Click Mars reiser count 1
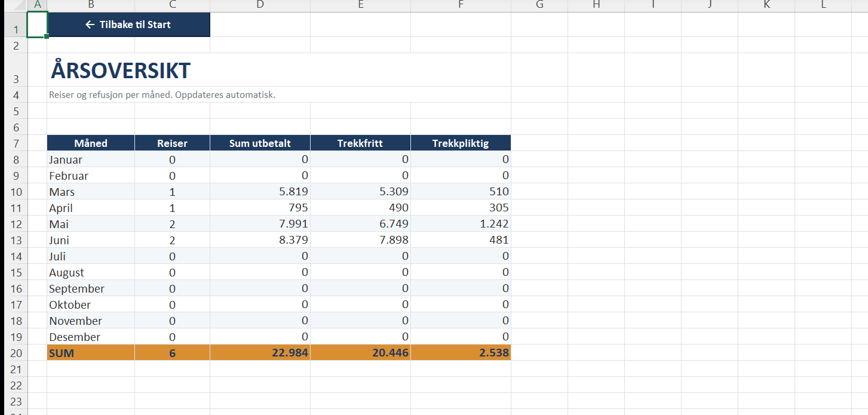Viewport: 868px width, 415px height. click(172, 192)
